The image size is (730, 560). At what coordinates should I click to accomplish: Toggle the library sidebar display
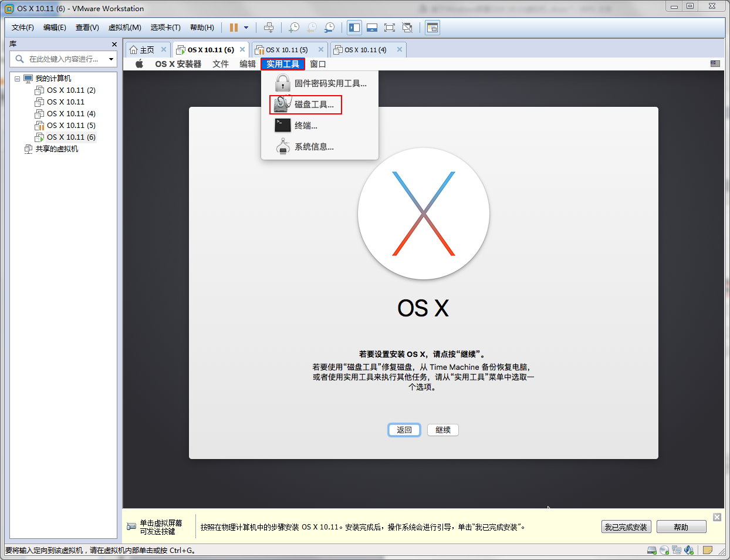(354, 28)
